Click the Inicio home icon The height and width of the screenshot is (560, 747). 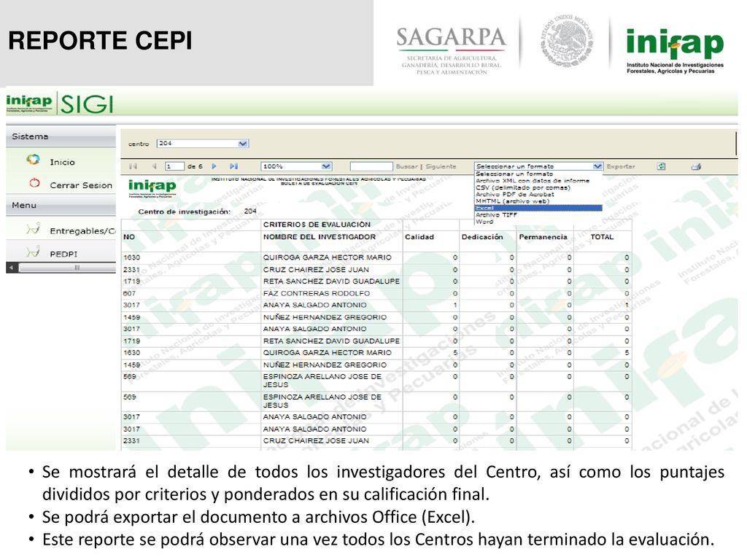(x=34, y=160)
